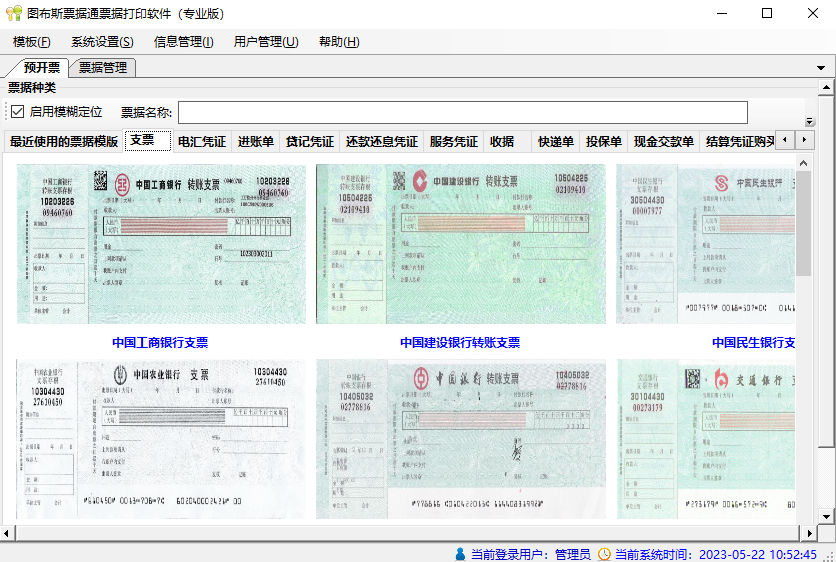Select the 还款还息凭证 category tab
Screen dimensions: 836x562
382,141
